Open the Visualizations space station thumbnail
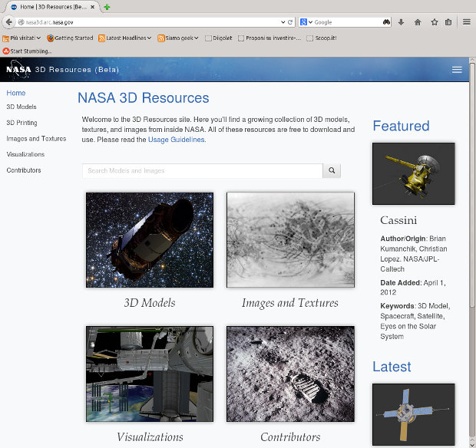This screenshot has height=448, width=476. coord(150,374)
